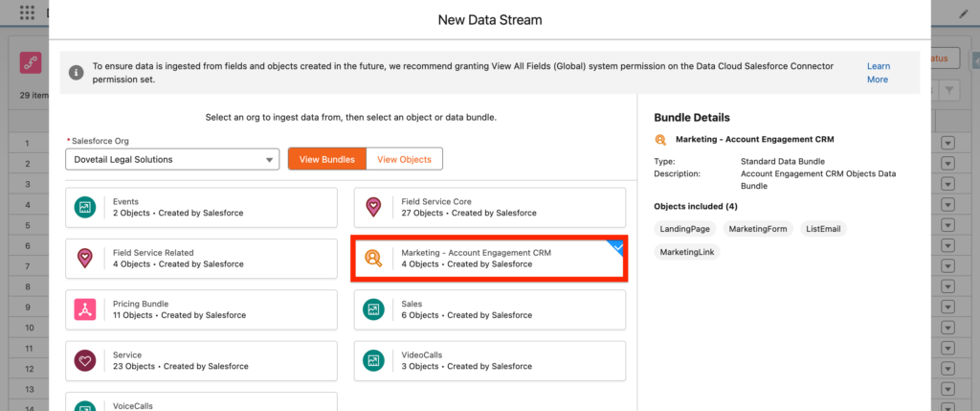Image resolution: width=980 pixels, height=411 pixels.
Task: Click the Sales bundle icon
Action: (x=374, y=309)
